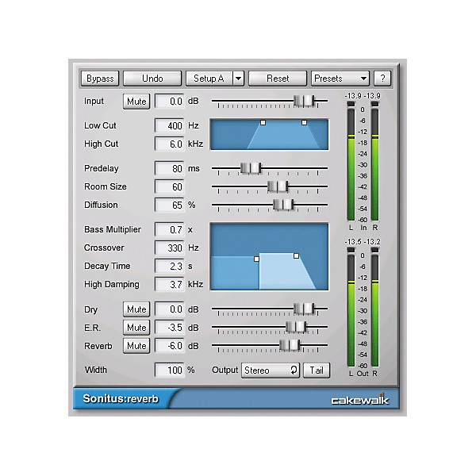Click the High Damping value field
Screen dimensions: 476x476
click(170, 284)
